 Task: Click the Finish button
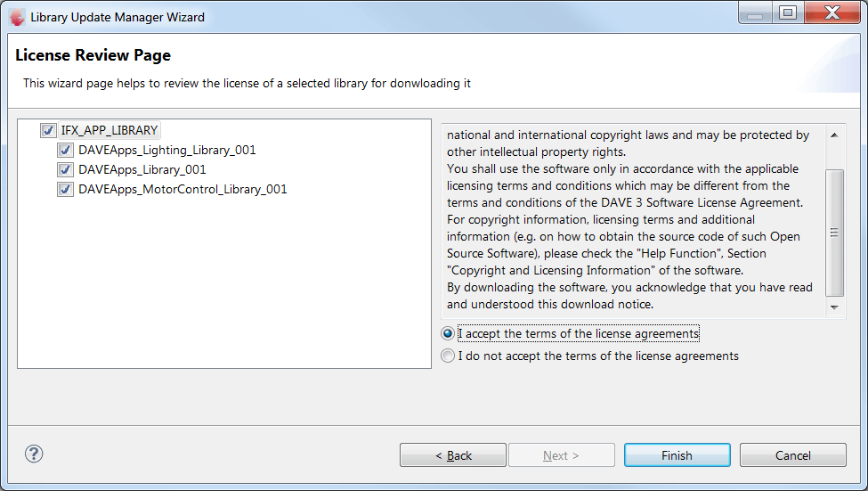point(677,455)
